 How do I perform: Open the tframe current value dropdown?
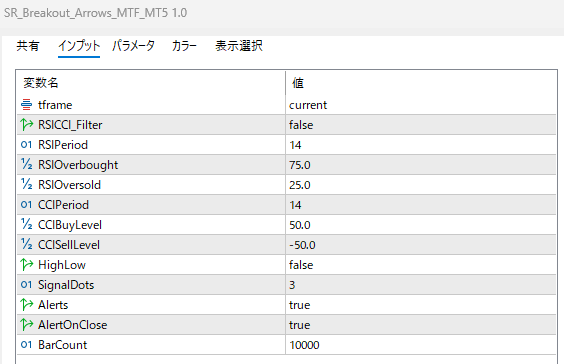click(420, 105)
